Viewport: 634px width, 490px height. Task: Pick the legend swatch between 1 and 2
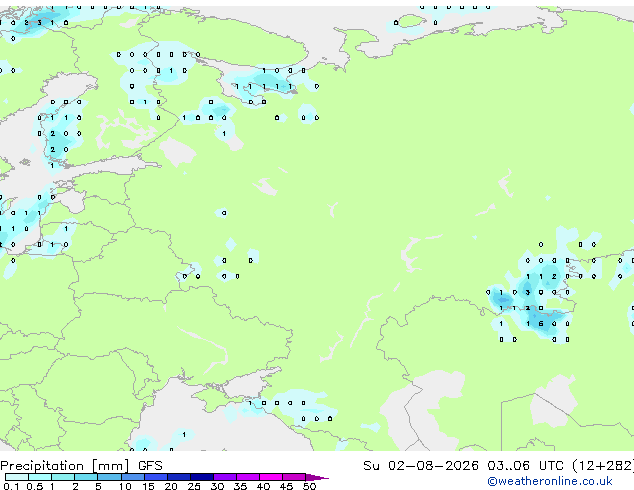(x=63, y=477)
